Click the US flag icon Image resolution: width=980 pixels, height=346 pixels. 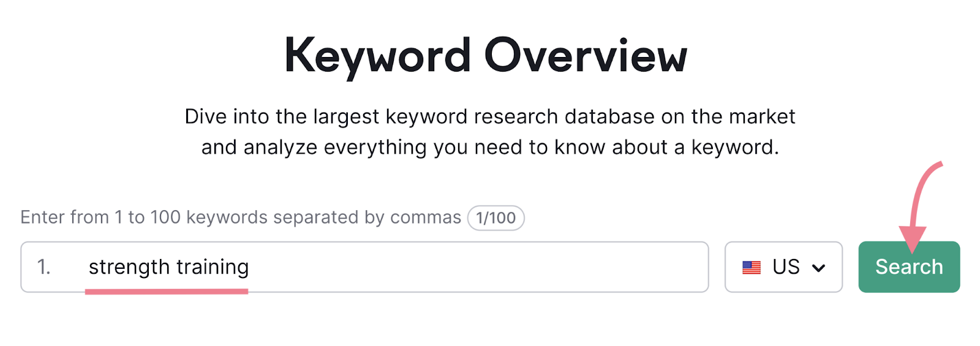pyautogui.click(x=751, y=268)
